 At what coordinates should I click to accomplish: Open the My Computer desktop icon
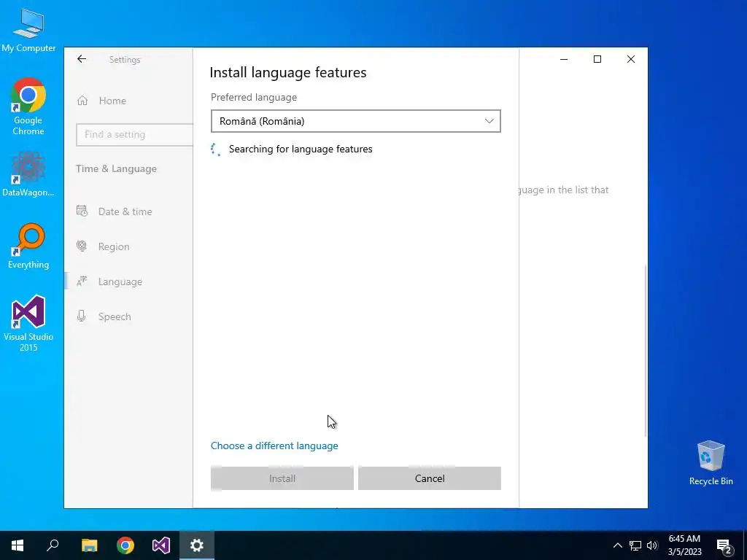28,29
